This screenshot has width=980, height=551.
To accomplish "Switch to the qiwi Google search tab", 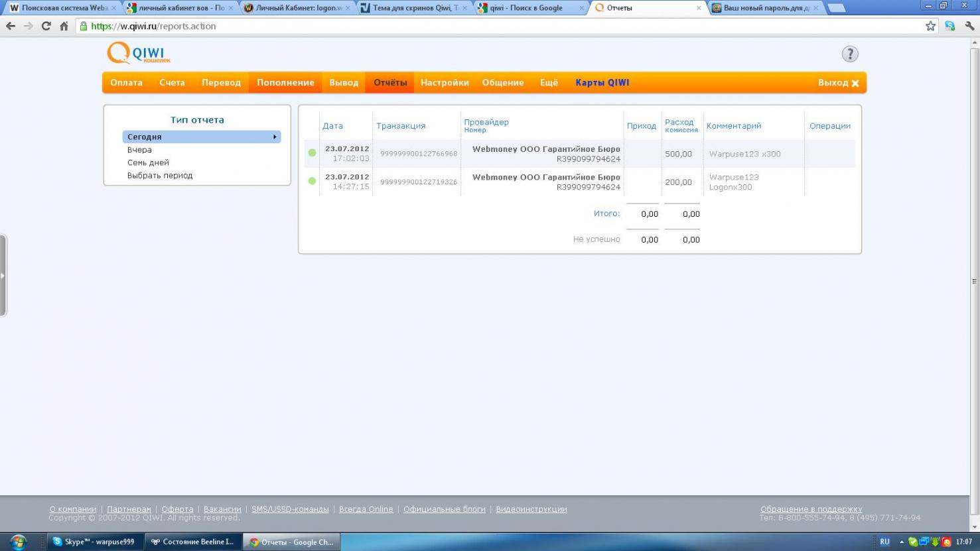I will coord(529,8).
